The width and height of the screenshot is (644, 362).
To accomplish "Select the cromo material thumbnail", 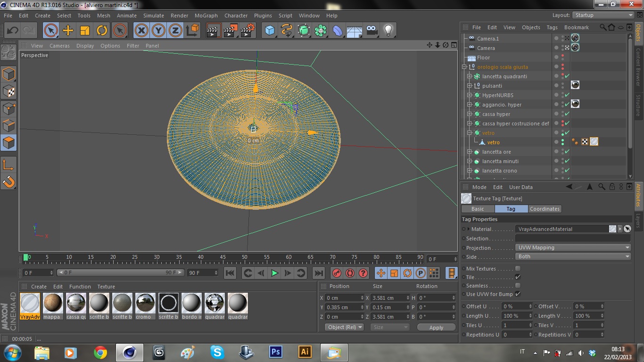I will [145, 303].
